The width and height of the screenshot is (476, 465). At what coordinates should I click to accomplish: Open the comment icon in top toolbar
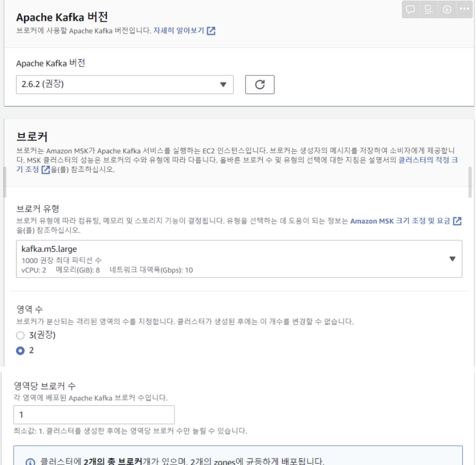tap(410, 10)
